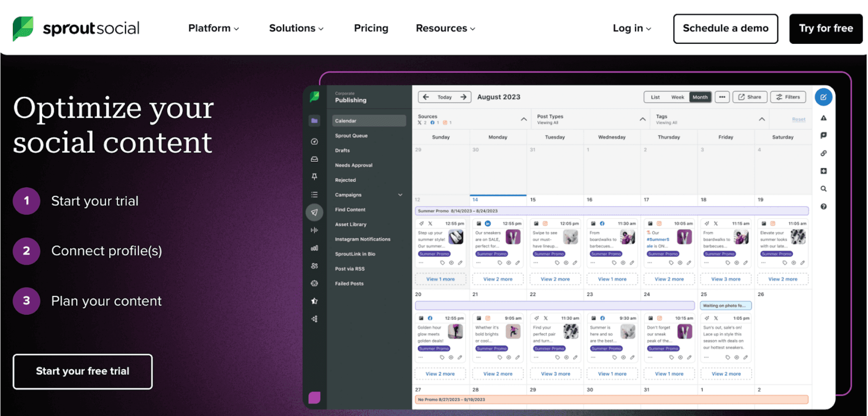This screenshot has width=868, height=416.
Task: Switch calendar view to List
Action: [655, 97]
